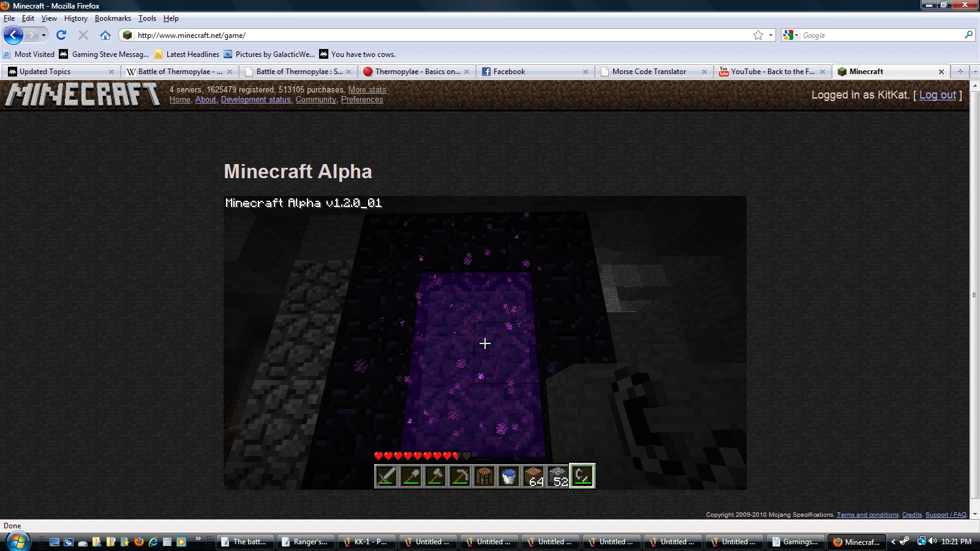Click the search magnifier icon

click(x=968, y=35)
